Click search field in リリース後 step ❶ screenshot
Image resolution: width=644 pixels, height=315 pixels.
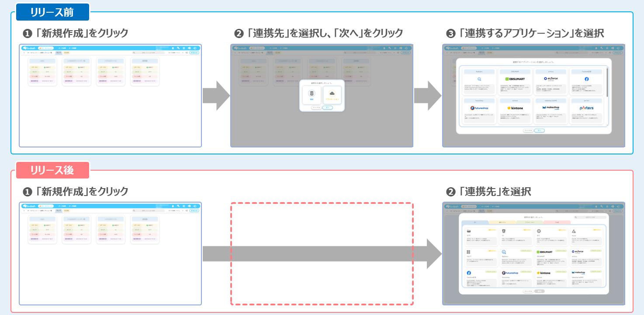pos(149,211)
